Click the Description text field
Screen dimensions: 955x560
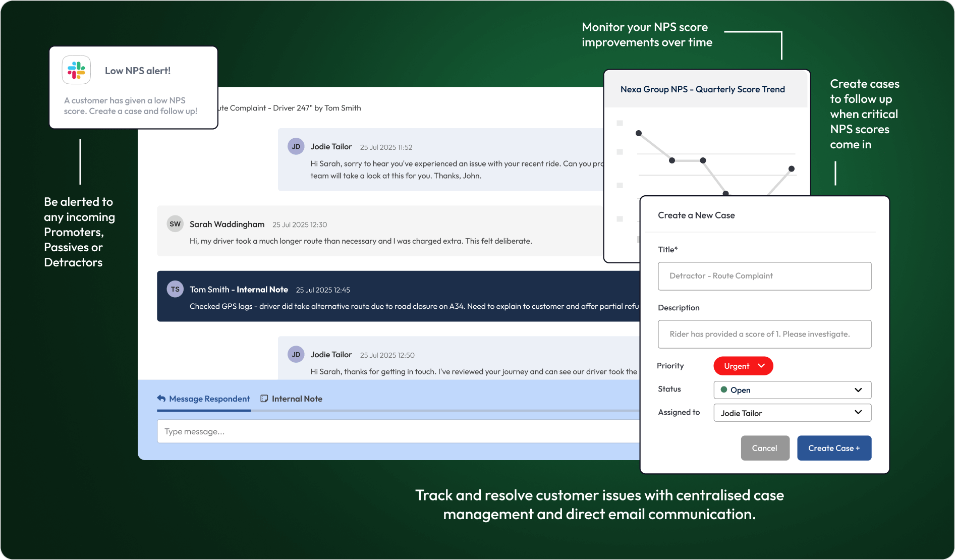coord(764,334)
